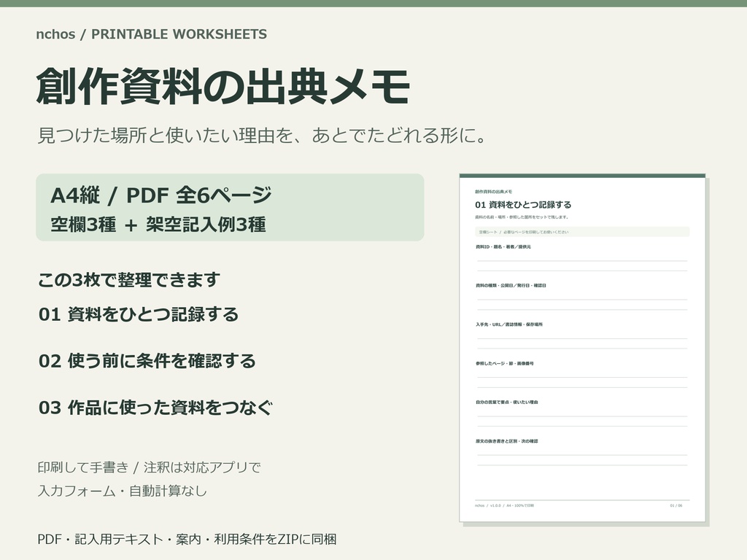The width and height of the screenshot is (747, 560).
Task: Click the field label "資料の種類・公開日／発行日・確認日"
Action: coord(511,286)
